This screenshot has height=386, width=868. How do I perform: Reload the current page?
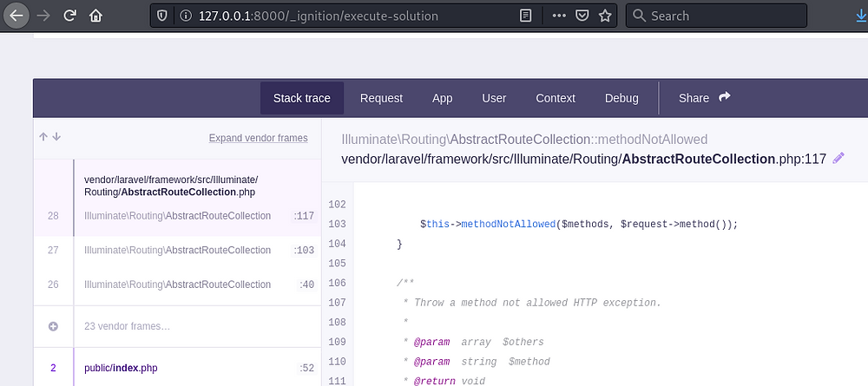[x=69, y=16]
